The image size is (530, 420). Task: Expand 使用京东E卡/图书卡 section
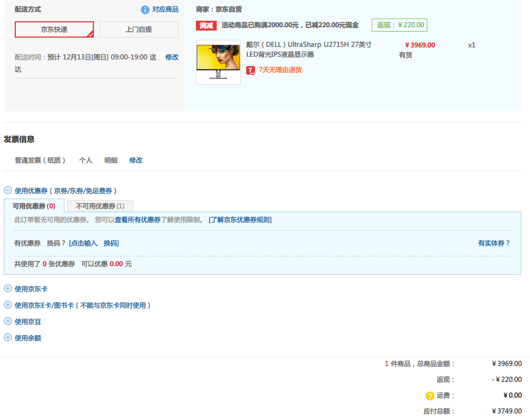(x=8, y=304)
